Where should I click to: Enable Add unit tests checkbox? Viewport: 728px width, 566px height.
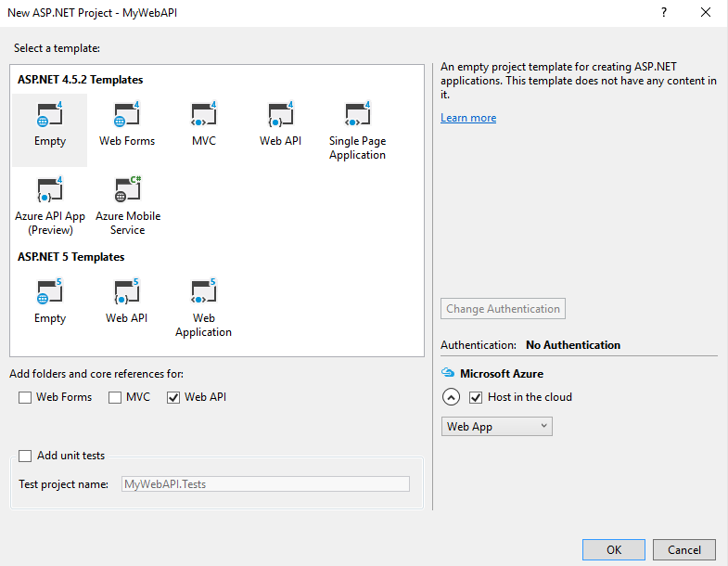tap(25, 456)
